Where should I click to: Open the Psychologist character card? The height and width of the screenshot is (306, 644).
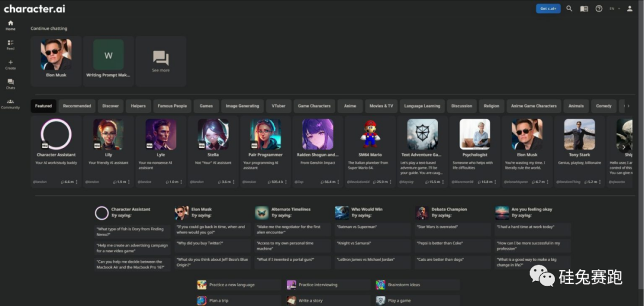(x=475, y=152)
